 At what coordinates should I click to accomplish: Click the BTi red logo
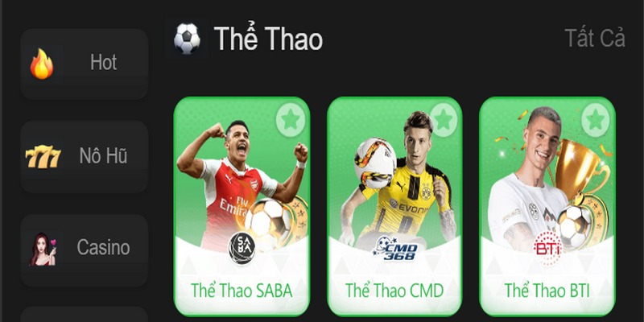[547, 248]
